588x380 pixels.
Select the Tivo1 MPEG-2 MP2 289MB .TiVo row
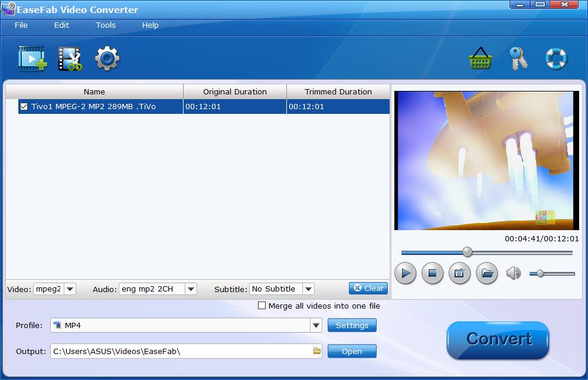(x=204, y=106)
